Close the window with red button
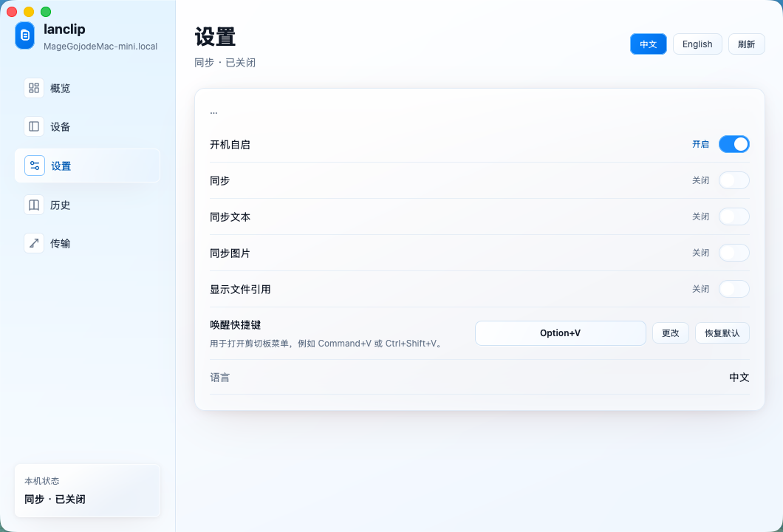The height and width of the screenshot is (532, 783). pyautogui.click(x=12, y=12)
